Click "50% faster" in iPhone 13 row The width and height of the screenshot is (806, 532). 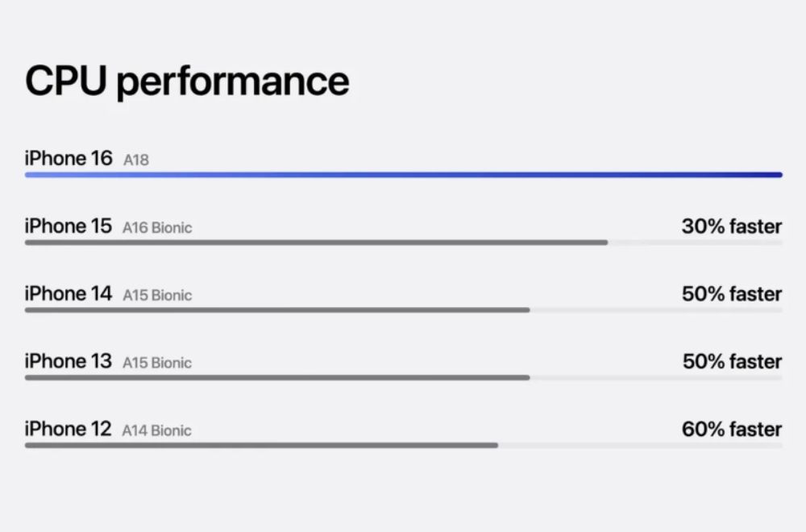click(x=731, y=362)
